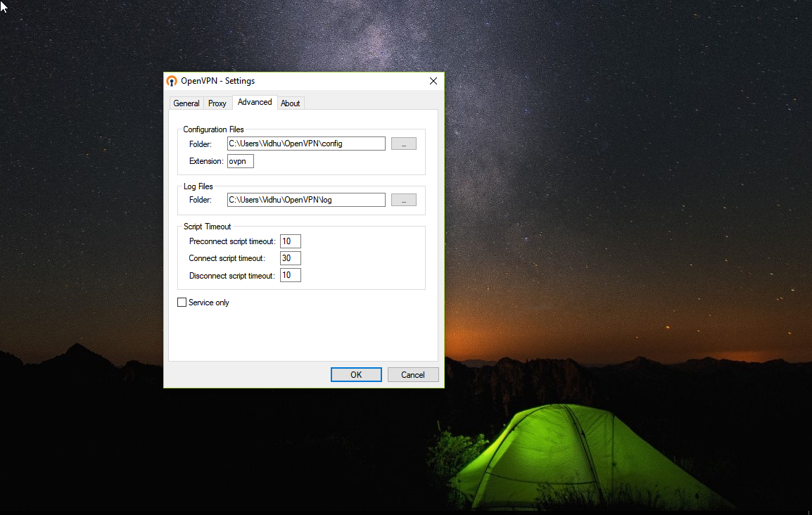Close the OpenVPN Settings dialog
The image size is (812, 515).
click(x=433, y=82)
